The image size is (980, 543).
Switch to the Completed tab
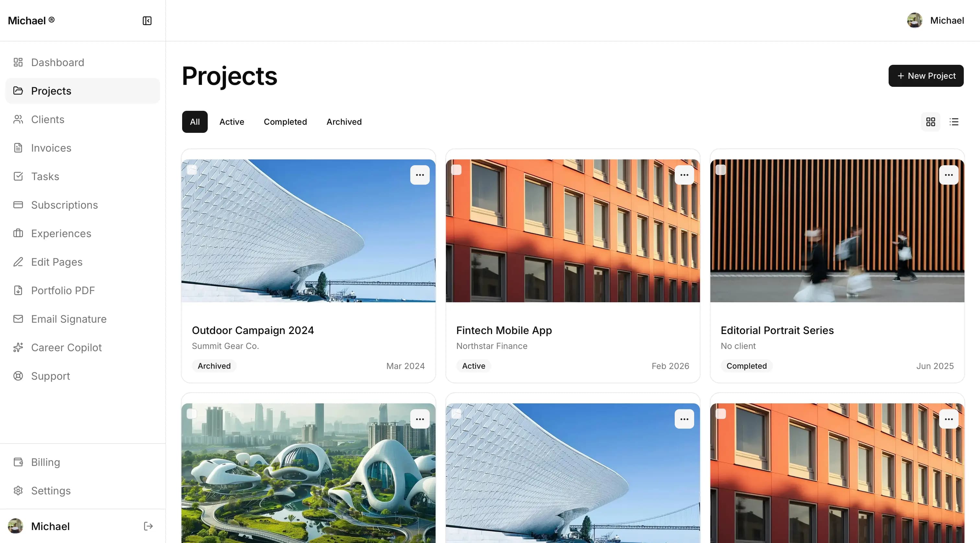pos(285,122)
